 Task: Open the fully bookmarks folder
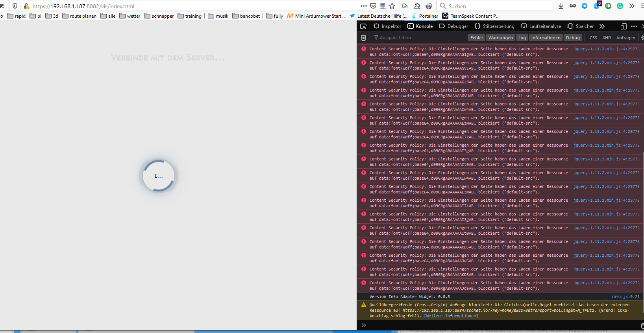pos(275,16)
